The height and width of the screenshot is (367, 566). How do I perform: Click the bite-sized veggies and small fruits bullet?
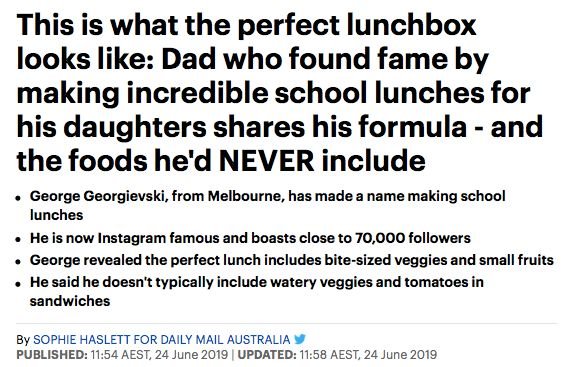292,260
